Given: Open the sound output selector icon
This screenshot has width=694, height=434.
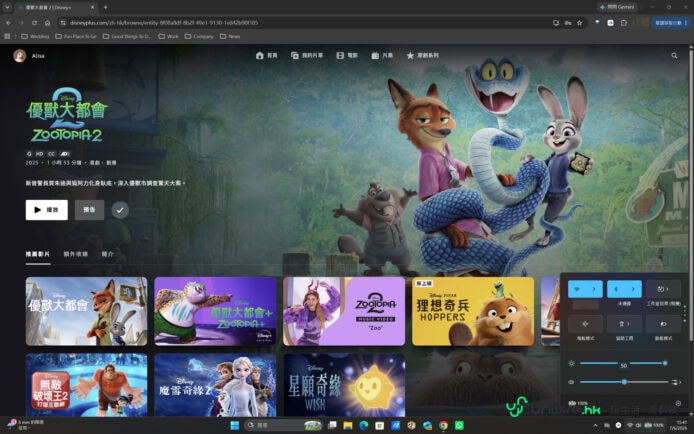Looking at the screenshot, I should pyautogui.click(x=676, y=382).
